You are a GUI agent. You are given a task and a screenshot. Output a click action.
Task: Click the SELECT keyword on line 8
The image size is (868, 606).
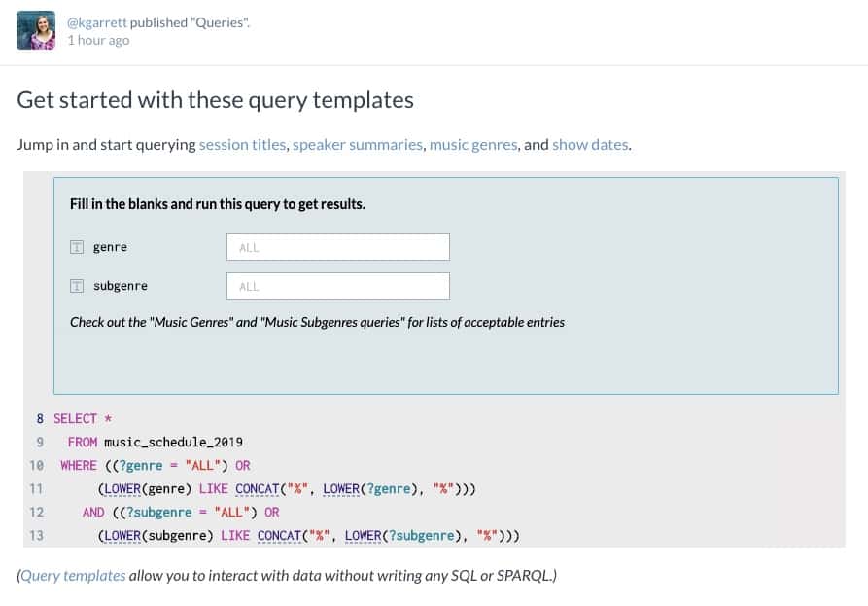[75, 419]
